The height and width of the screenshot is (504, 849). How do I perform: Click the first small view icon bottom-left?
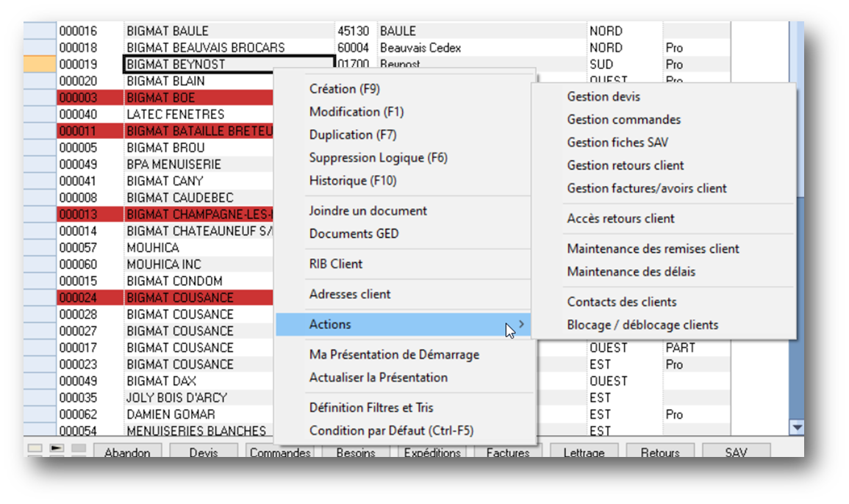point(35,447)
